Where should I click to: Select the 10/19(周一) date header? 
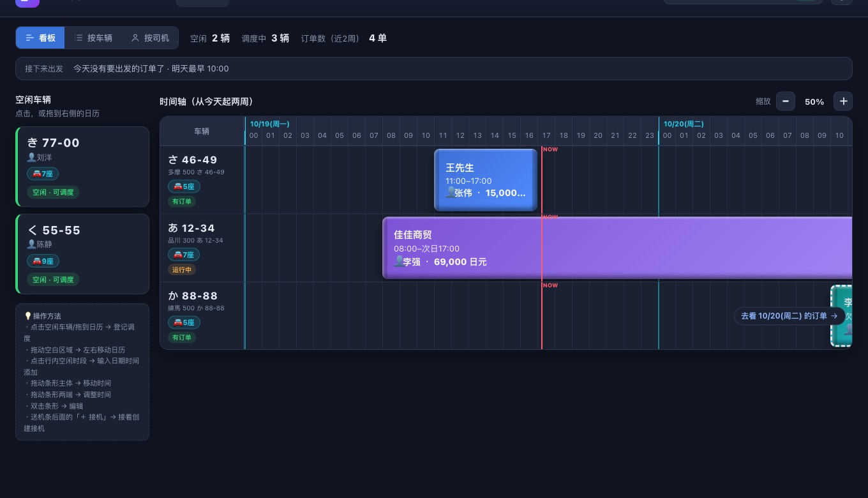(x=269, y=124)
